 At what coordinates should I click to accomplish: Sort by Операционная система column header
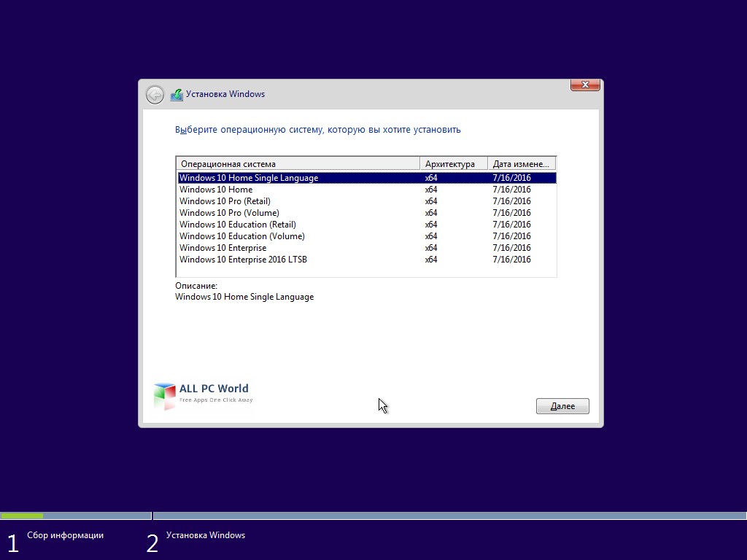(x=298, y=164)
